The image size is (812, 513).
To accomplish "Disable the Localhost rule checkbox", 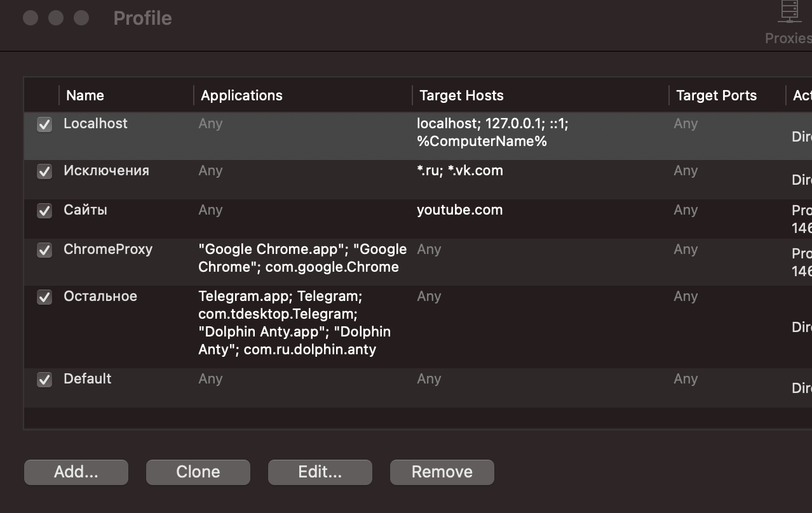I will pyautogui.click(x=44, y=124).
